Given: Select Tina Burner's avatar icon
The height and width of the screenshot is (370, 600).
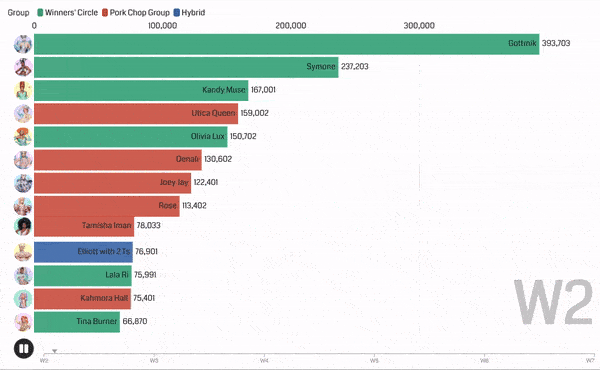Looking at the screenshot, I should pos(23,322).
